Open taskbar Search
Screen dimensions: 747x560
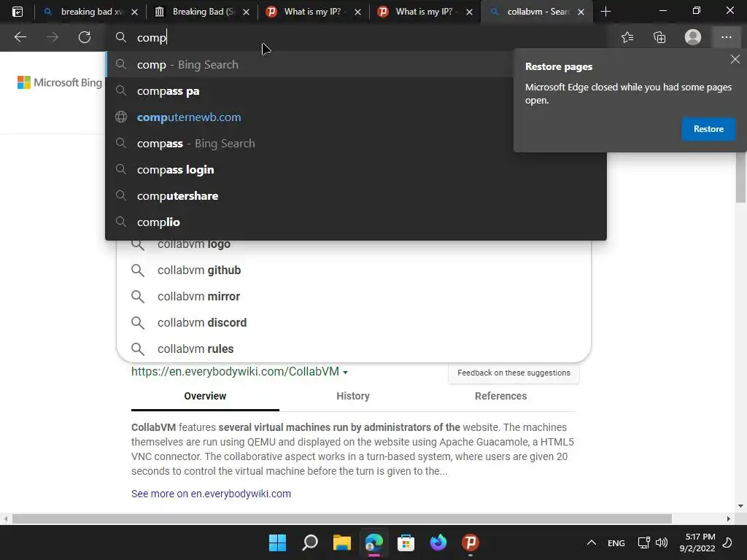tap(309, 542)
